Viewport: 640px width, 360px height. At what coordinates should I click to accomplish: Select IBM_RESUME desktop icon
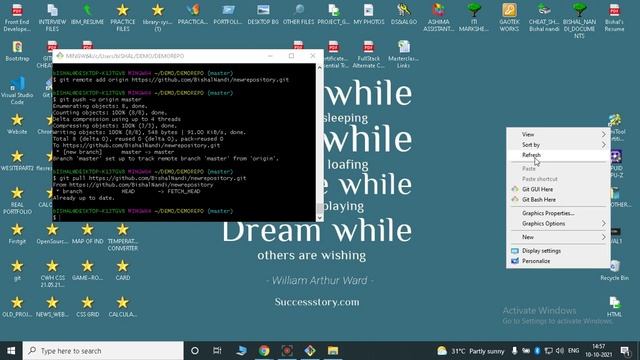coord(87,15)
